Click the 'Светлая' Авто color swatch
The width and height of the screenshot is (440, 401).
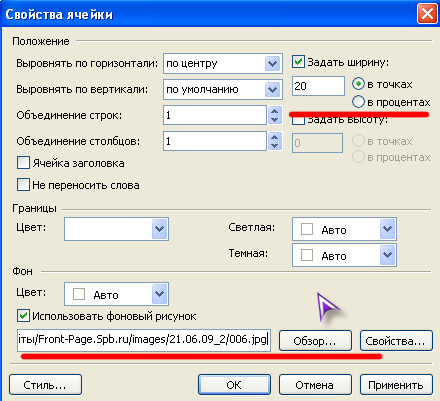[307, 229]
